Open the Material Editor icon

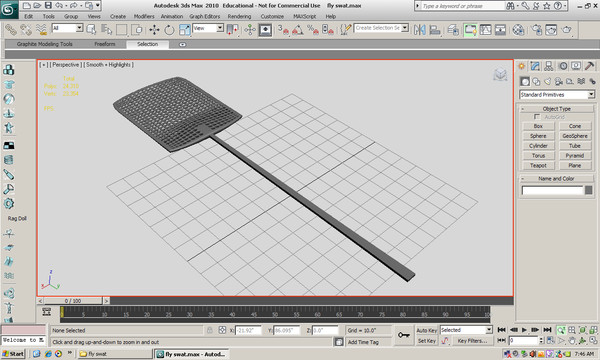[518, 30]
